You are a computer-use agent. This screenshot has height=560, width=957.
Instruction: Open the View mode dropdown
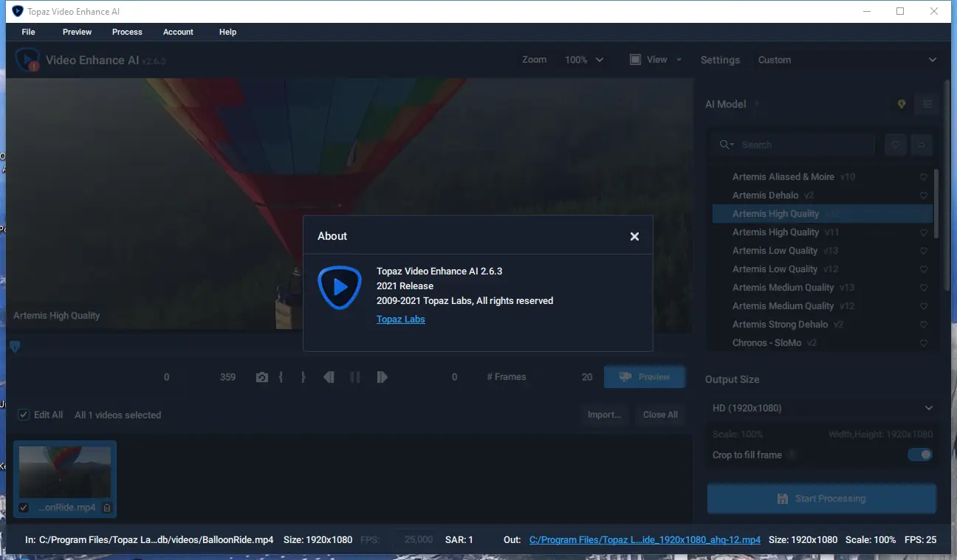tap(656, 60)
